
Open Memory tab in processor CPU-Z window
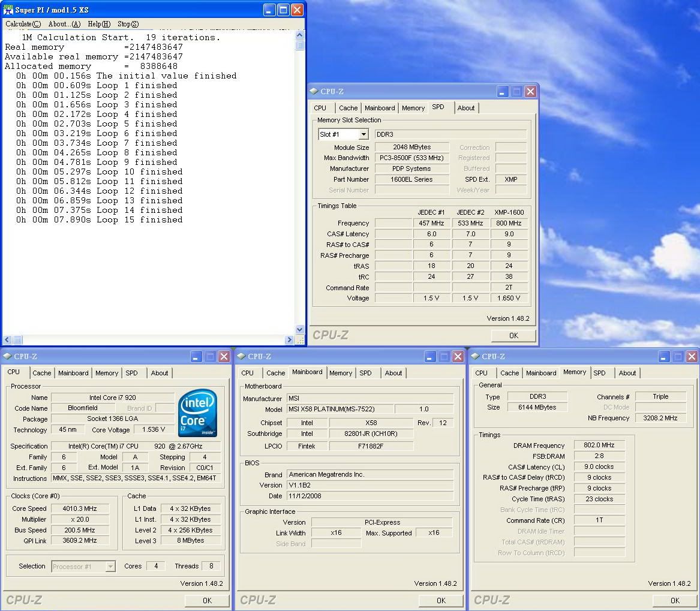coord(107,373)
